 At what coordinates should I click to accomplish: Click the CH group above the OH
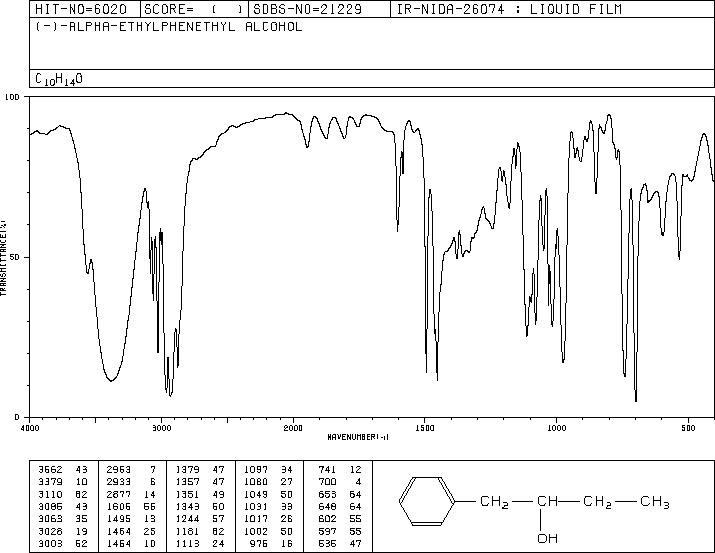tap(547, 501)
